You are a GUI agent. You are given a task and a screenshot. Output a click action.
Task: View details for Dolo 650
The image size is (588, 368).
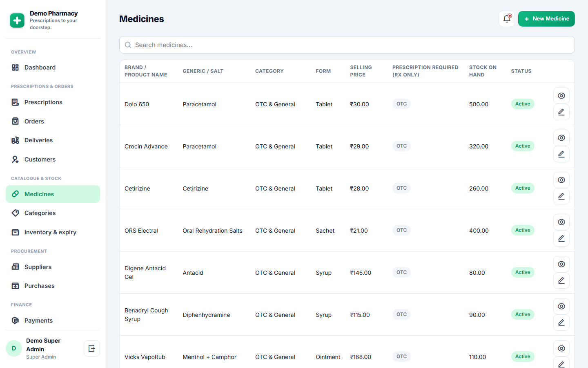(x=561, y=96)
